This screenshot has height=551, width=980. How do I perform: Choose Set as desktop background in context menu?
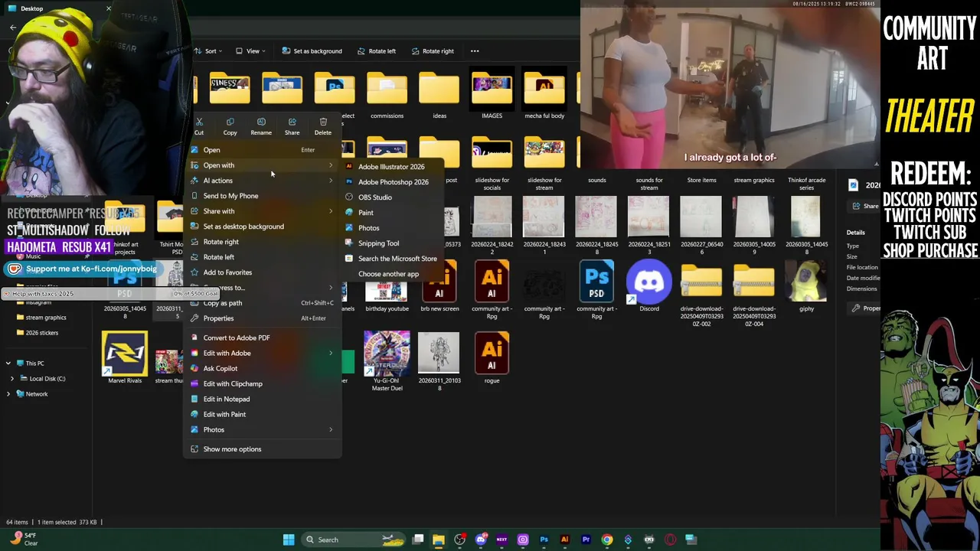pyautogui.click(x=262, y=227)
